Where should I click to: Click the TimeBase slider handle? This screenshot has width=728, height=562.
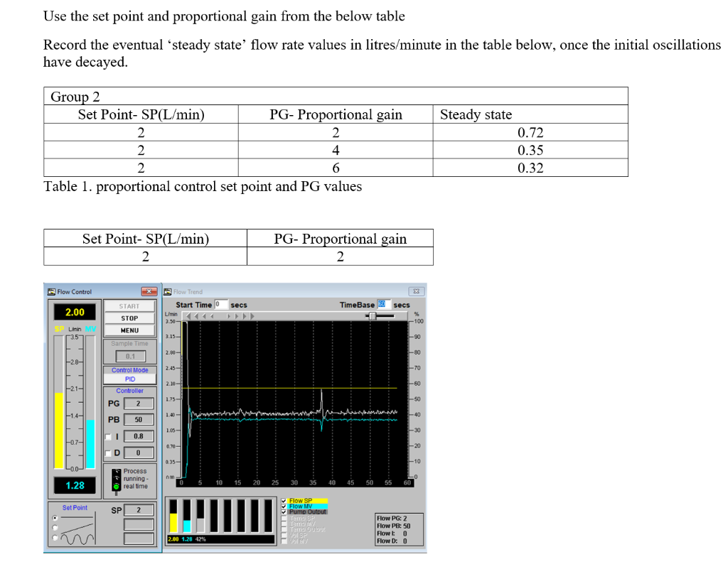372,316
